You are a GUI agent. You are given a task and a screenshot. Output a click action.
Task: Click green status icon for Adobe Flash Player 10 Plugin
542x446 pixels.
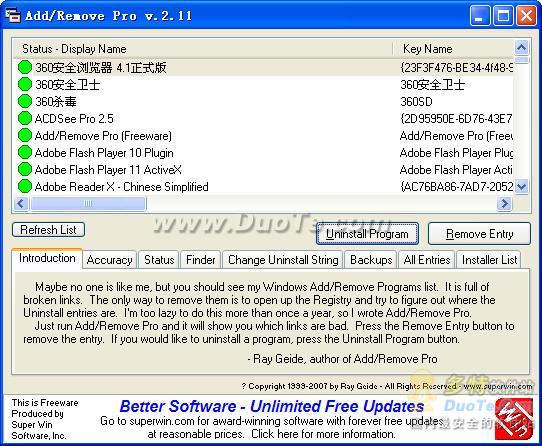pos(25,152)
